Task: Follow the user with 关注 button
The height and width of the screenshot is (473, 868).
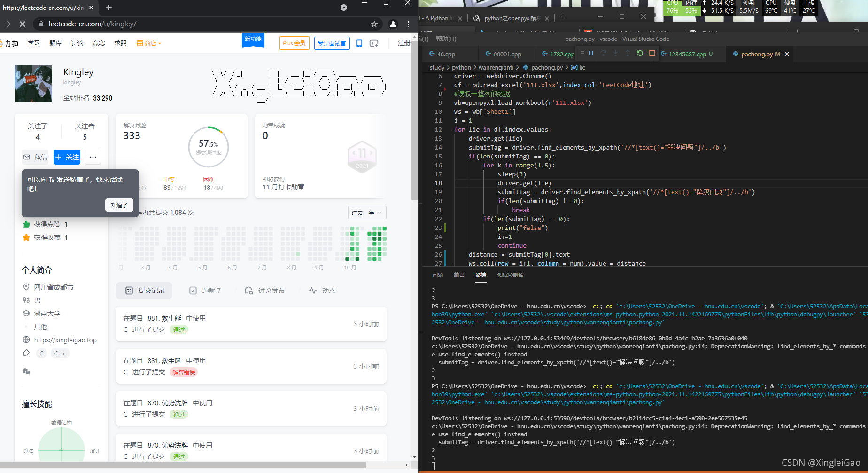Action: pyautogui.click(x=67, y=157)
